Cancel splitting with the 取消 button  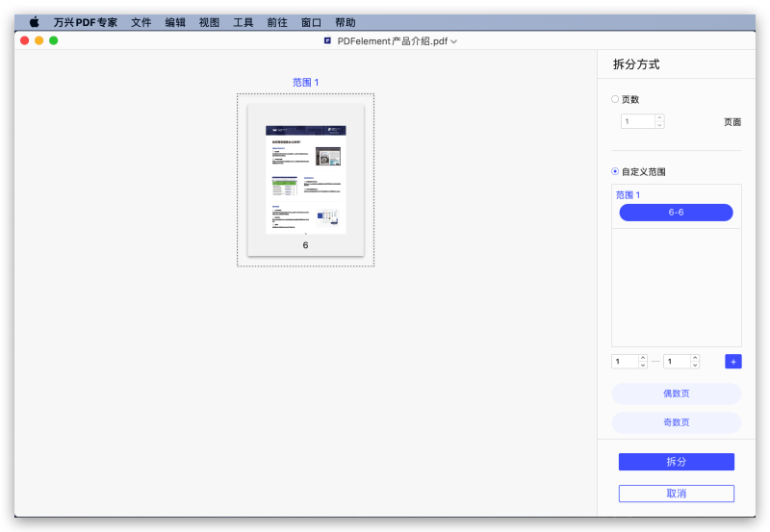[677, 494]
